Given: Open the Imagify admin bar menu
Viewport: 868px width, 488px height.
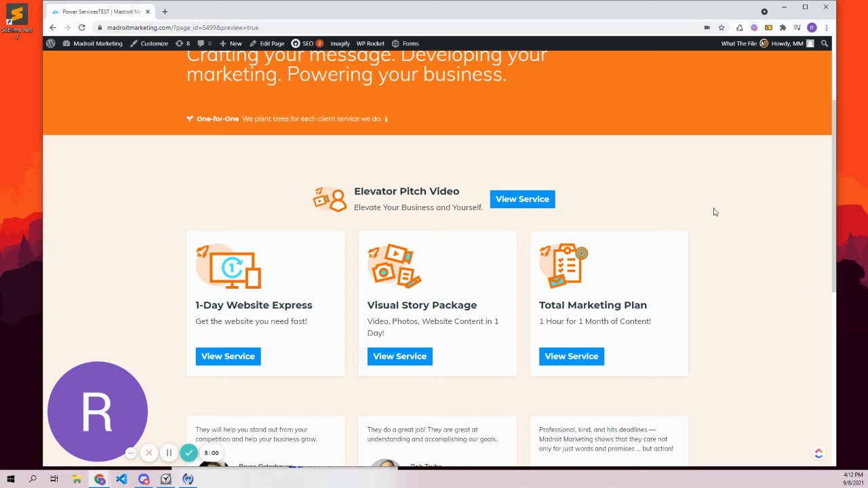Looking at the screenshot, I should click(x=340, y=43).
